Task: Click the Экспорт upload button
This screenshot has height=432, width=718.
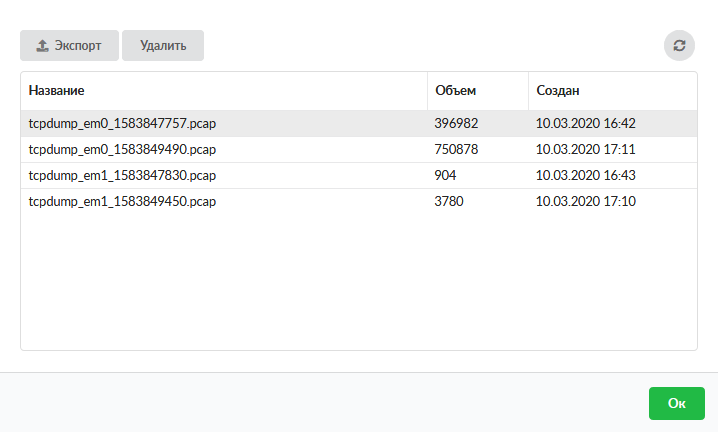Action: tap(69, 46)
